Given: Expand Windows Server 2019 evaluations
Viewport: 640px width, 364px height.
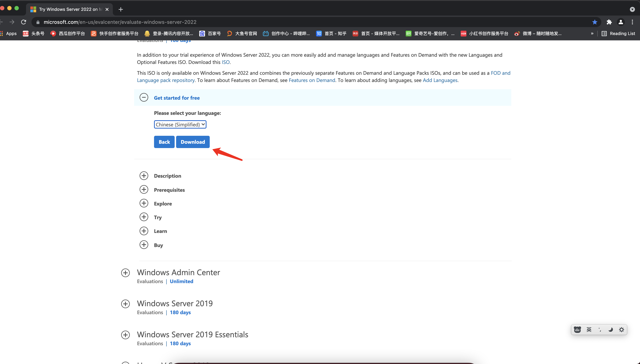Looking at the screenshot, I should 125,304.
